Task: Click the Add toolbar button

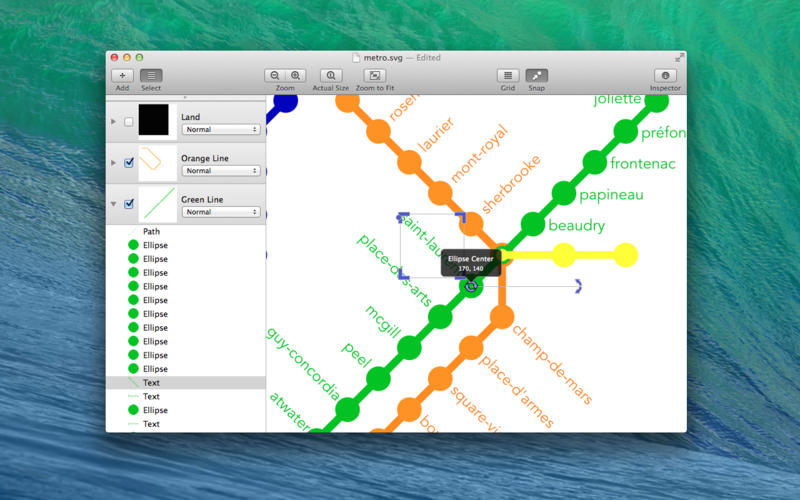Action: tap(122, 75)
